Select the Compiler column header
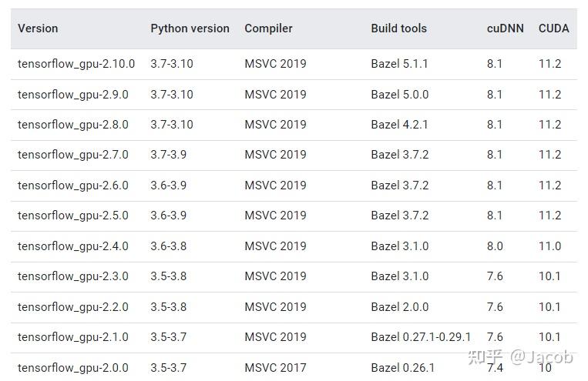Viewport: 588px width, 381px height. [x=268, y=28]
